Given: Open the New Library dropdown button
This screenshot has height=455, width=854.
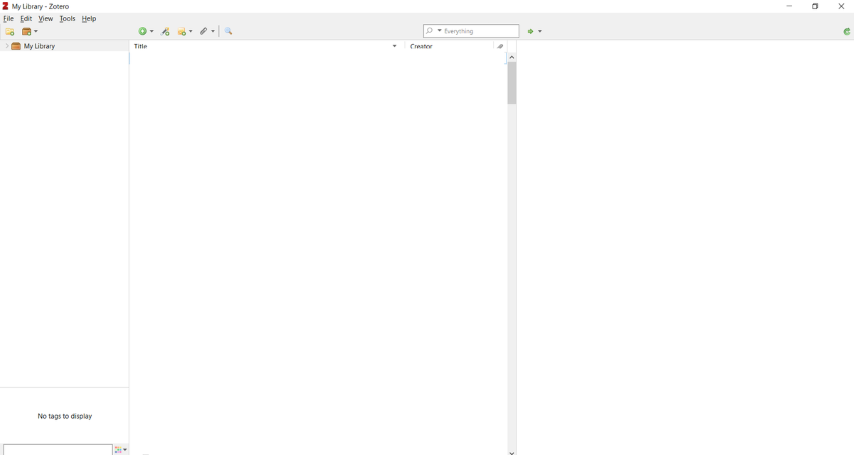Looking at the screenshot, I should [x=30, y=32].
